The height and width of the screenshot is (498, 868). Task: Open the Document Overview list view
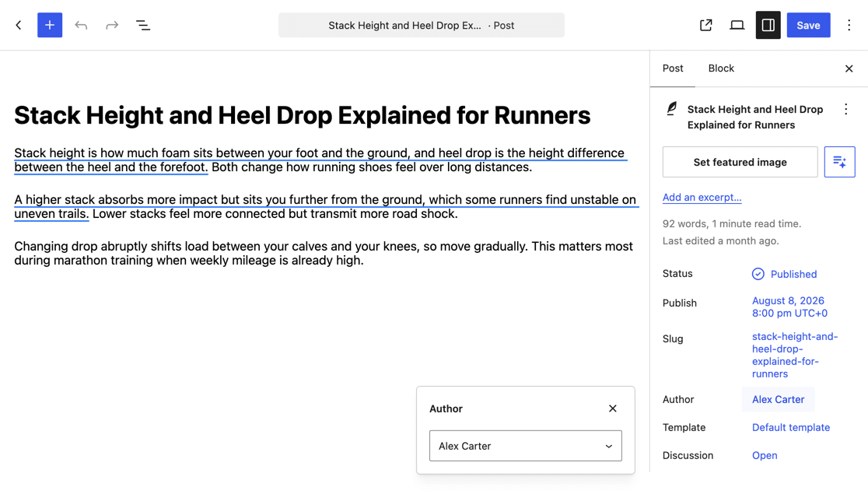click(x=143, y=25)
